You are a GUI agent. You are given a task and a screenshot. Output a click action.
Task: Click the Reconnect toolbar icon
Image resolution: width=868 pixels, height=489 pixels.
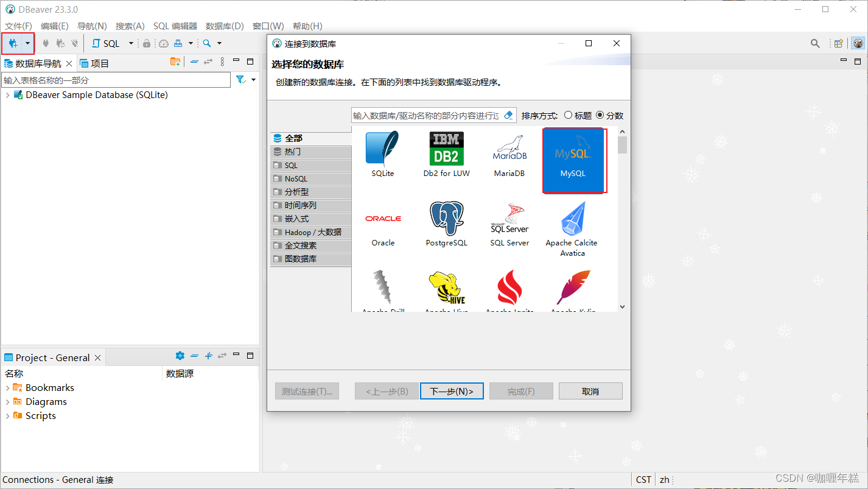[60, 43]
